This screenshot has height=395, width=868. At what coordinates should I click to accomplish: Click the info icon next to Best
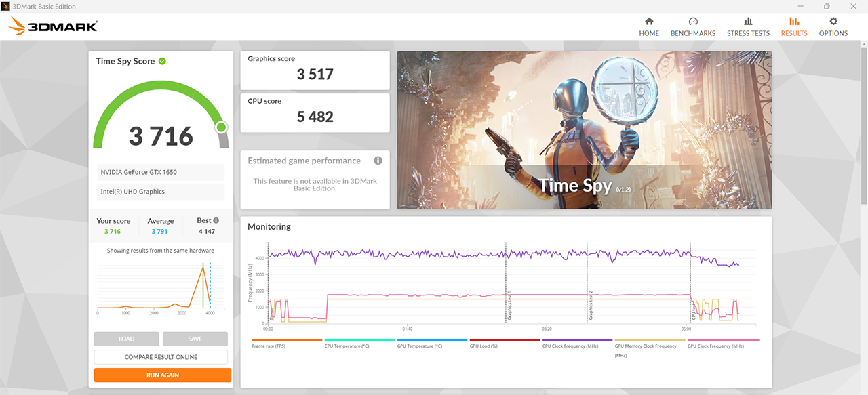(215, 220)
